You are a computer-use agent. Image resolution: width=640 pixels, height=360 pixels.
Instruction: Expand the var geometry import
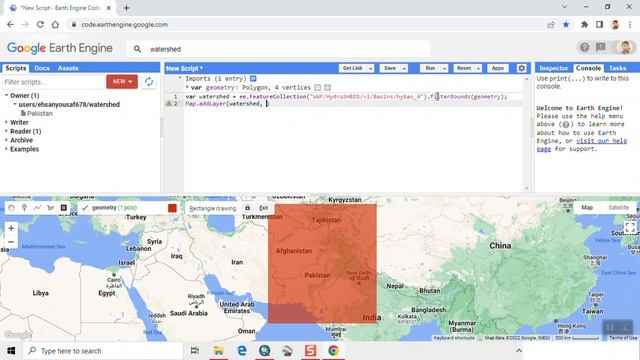click(187, 87)
